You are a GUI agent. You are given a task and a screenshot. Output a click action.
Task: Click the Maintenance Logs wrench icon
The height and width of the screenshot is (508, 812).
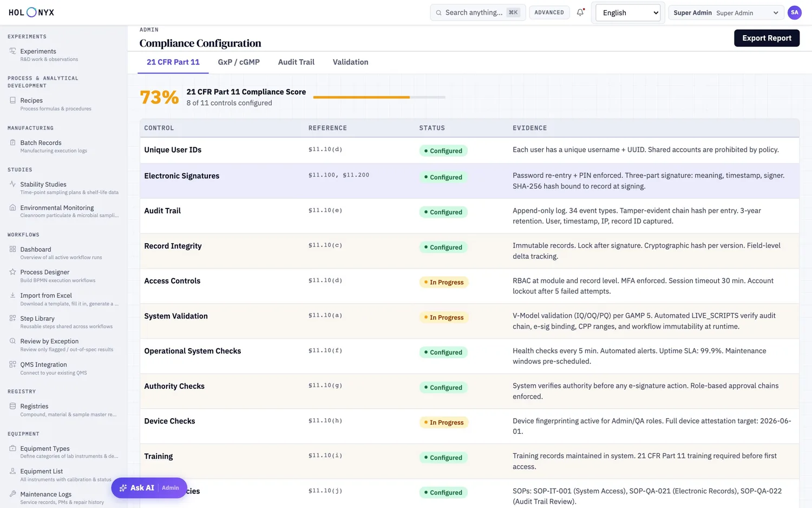coord(12,494)
